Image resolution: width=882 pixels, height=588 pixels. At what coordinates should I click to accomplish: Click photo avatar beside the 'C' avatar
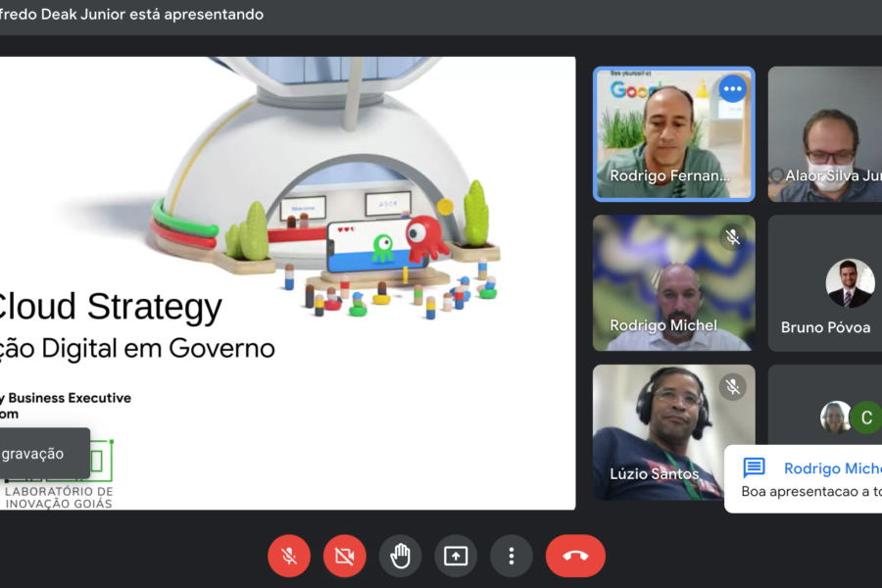click(835, 417)
